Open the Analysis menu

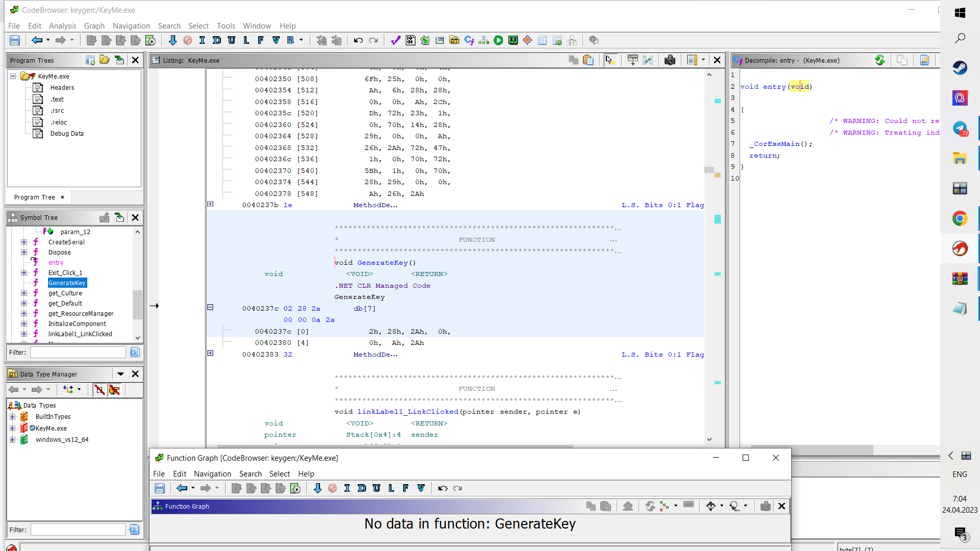pos(62,26)
